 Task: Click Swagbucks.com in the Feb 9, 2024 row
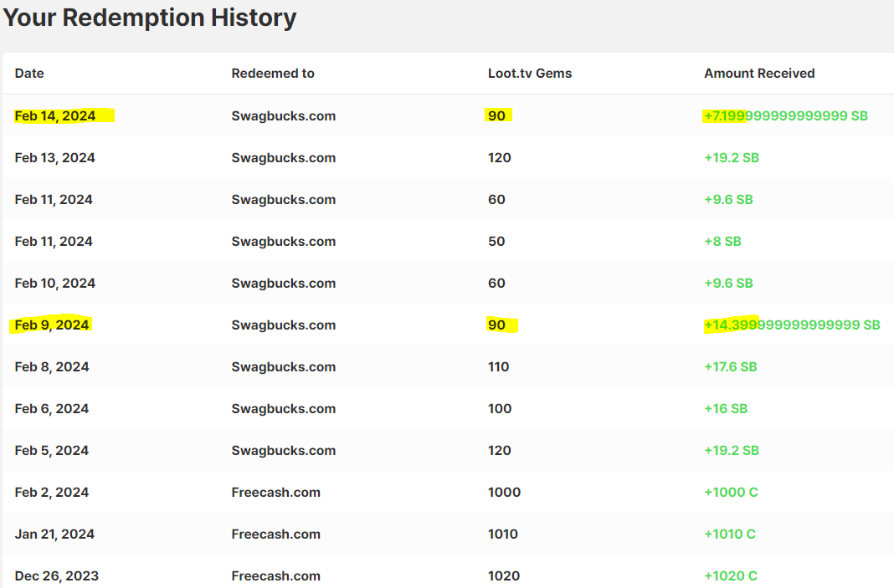(x=284, y=325)
